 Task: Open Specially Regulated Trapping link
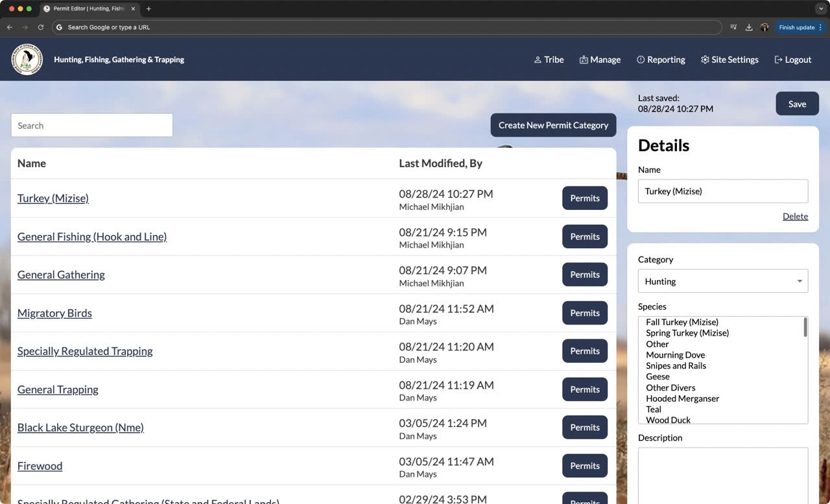coord(85,351)
